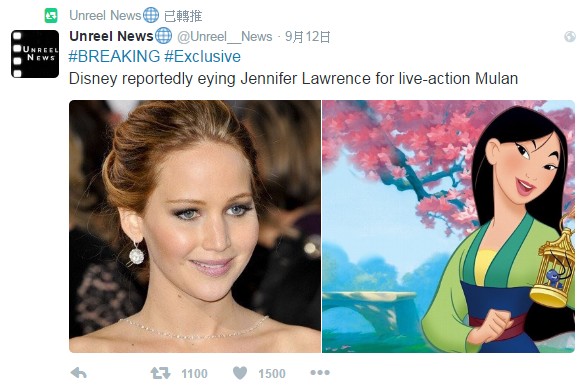Click the bold Unreel News display name
Viewport: 586px width, 389px height.
[x=111, y=36]
